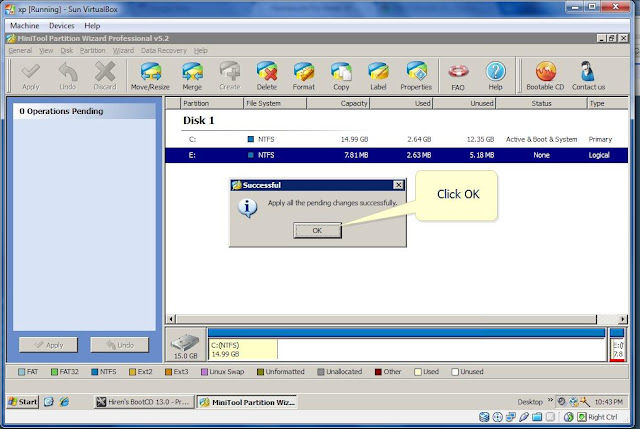Click the taskbar clock showing 10:43 PM

(x=608, y=402)
